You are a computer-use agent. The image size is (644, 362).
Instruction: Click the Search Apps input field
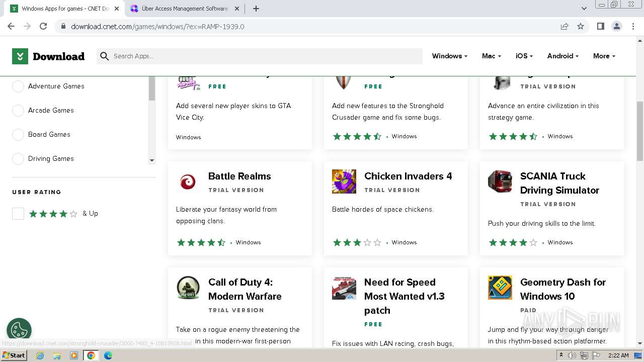[x=260, y=56]
